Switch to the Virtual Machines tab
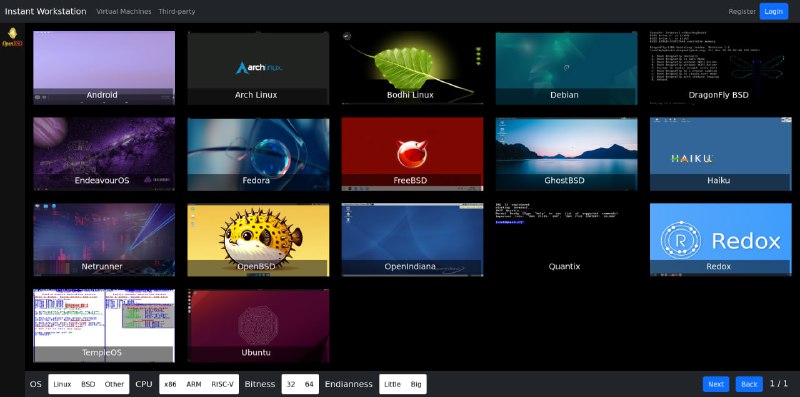The image size is (800, 397). click(124, 11)
